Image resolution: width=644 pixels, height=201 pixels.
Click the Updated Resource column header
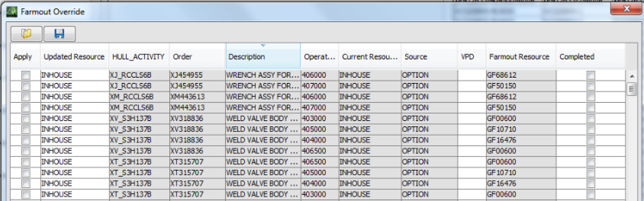click(x=74, y=57)
